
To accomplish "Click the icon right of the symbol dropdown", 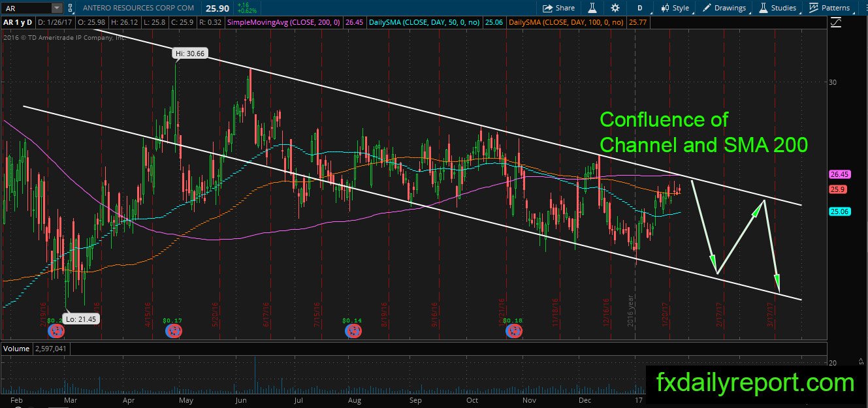I will point(71,8).
